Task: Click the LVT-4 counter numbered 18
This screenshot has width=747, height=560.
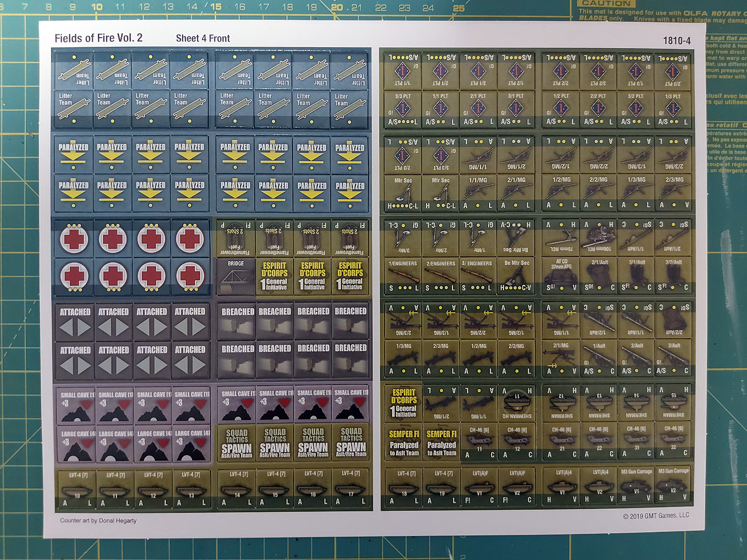Action: point(404,488)
